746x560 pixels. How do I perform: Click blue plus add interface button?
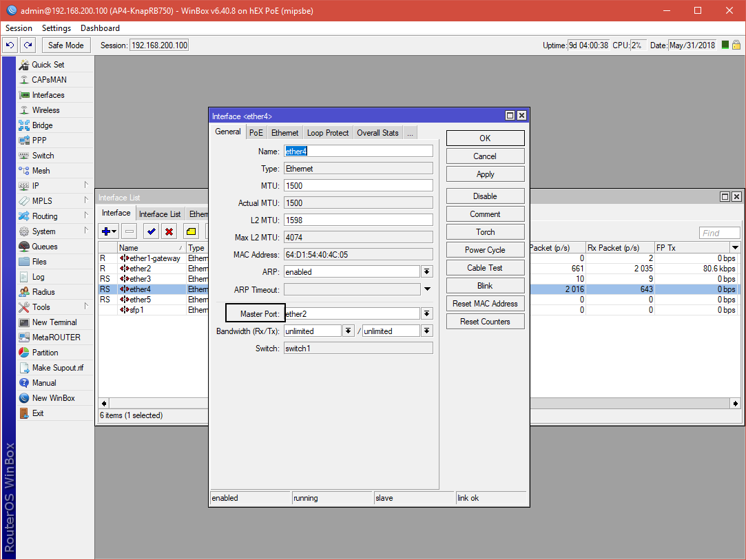coord(108,231)
